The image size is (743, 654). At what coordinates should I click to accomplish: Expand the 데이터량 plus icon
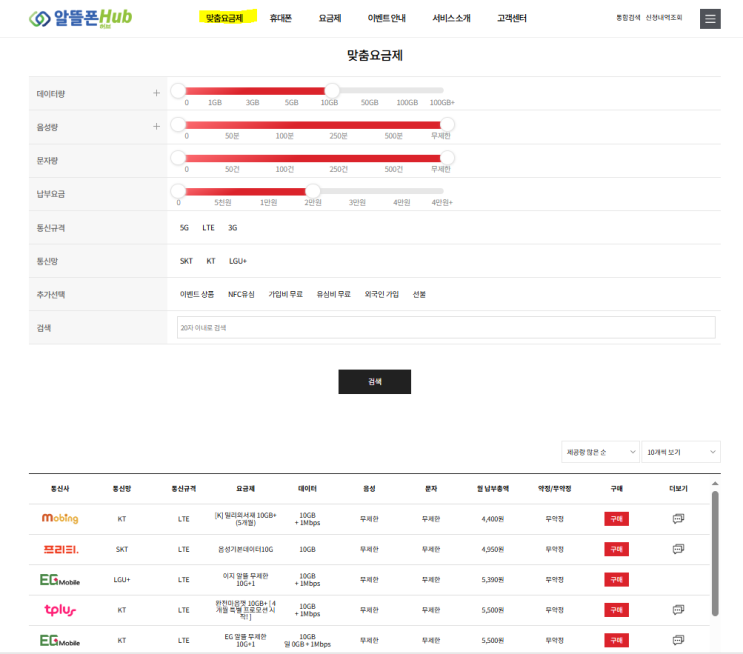(x=156, y=93)
